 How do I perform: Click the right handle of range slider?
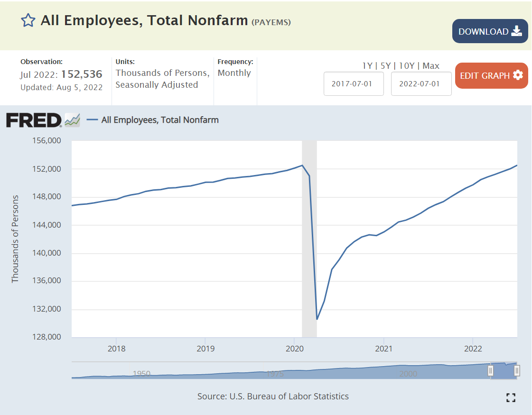517,370
